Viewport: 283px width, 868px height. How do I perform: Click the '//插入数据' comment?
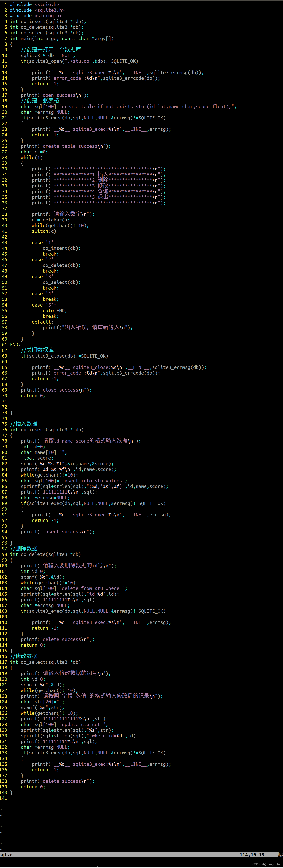[x=24, y=424]
